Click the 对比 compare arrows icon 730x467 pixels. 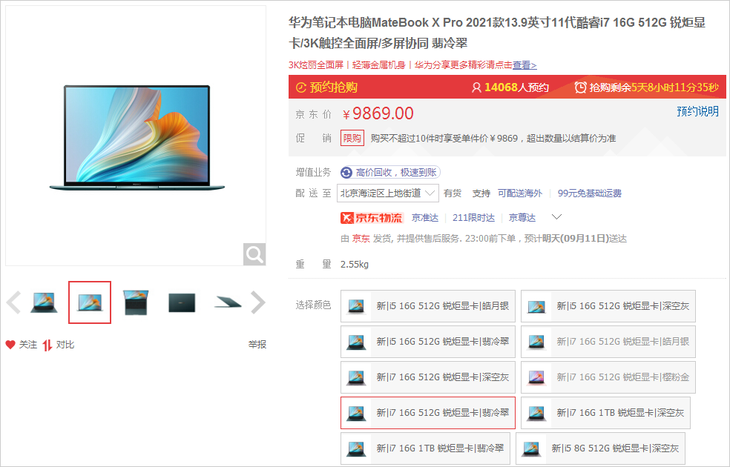pos(47,345)
